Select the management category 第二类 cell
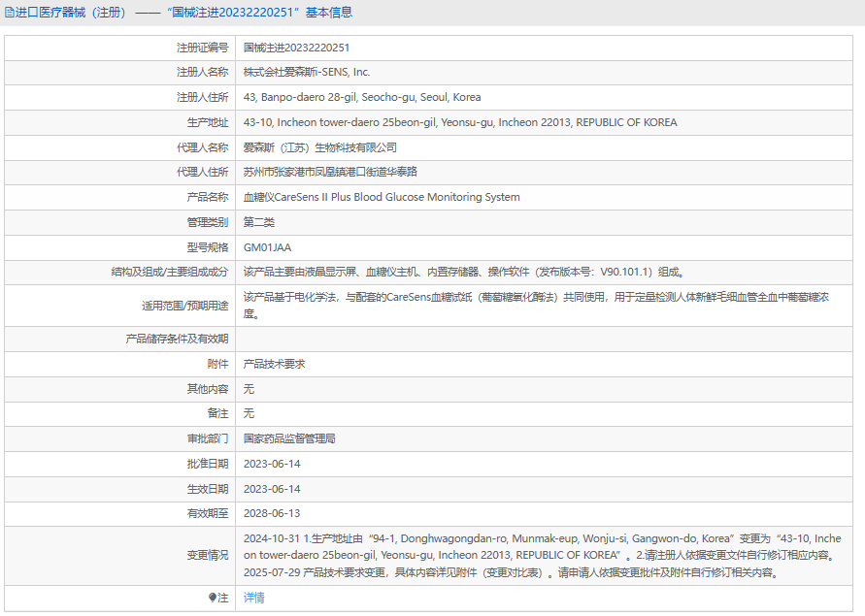 [x=259, y=222]
